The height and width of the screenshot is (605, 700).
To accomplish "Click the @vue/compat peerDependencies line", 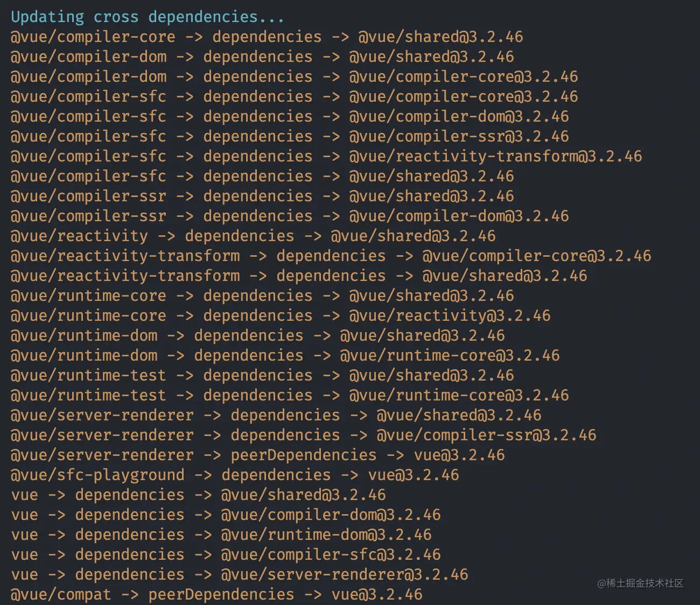I will tap(216, 594).
